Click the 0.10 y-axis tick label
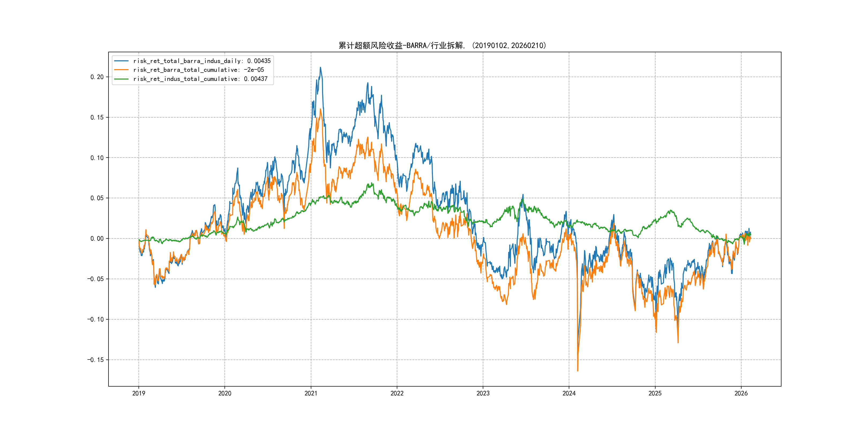This screenshot has height=434, width=868. 97,158
